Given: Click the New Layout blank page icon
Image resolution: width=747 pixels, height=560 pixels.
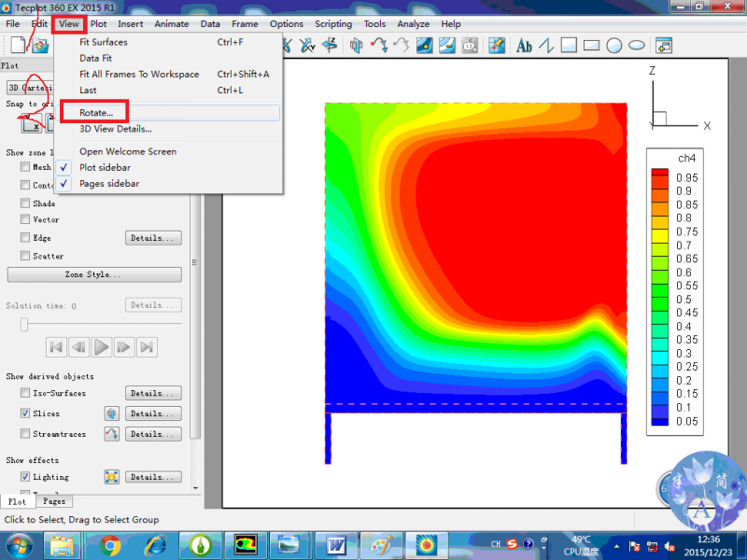Looking at the screenshot, I should 18,46.
